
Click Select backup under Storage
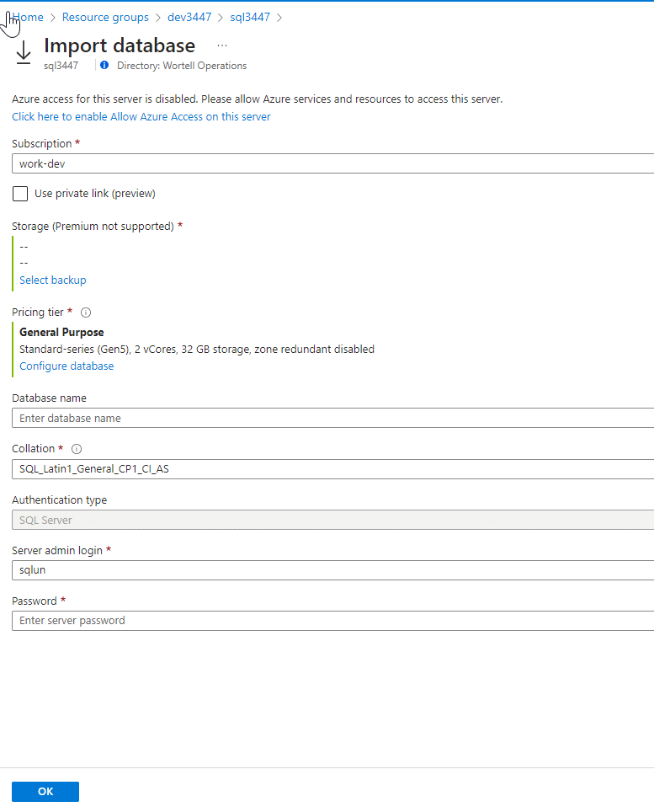coord(52,279)
